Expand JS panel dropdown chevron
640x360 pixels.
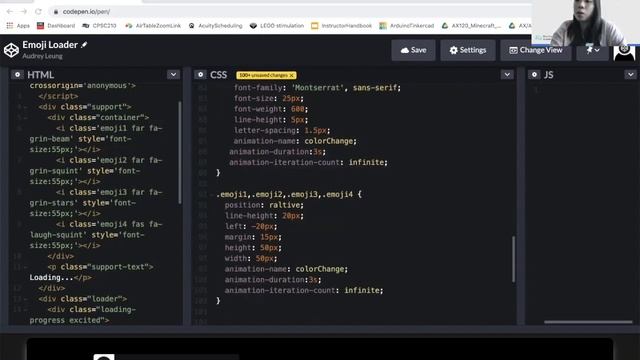point(631,75)
